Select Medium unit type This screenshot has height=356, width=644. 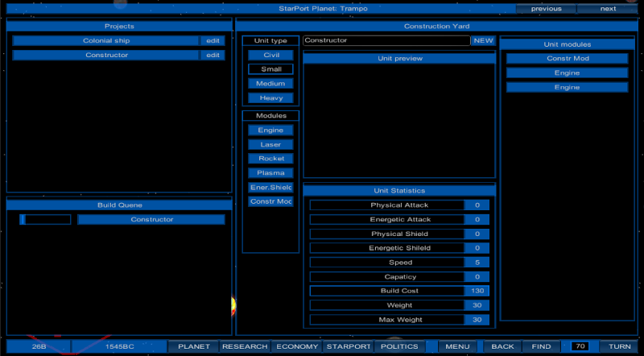[270, 84]
